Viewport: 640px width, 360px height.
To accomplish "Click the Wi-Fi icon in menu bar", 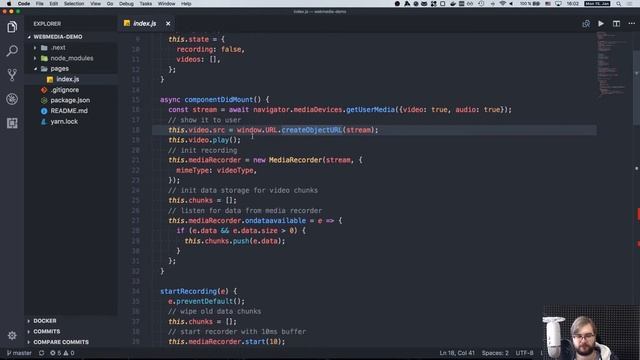I will point(502,4).
